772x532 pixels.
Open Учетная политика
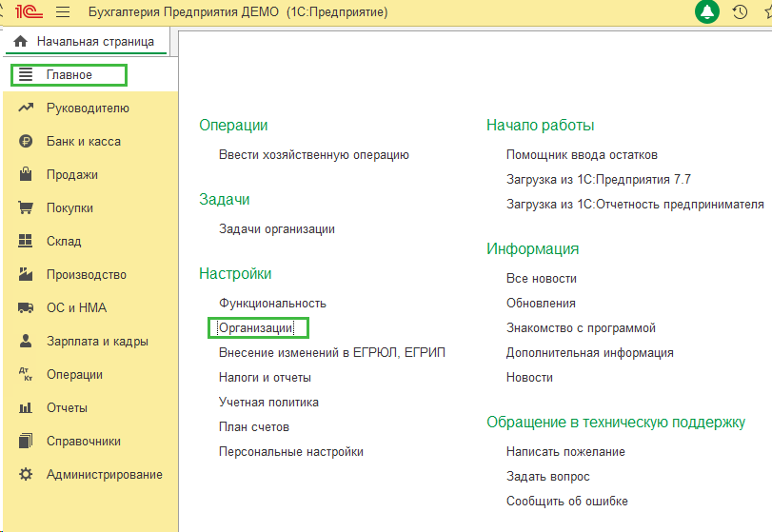click(268, 402)
